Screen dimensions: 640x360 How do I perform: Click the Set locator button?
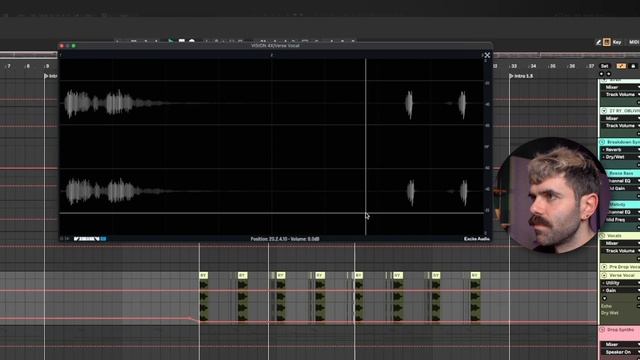(604, 66)
